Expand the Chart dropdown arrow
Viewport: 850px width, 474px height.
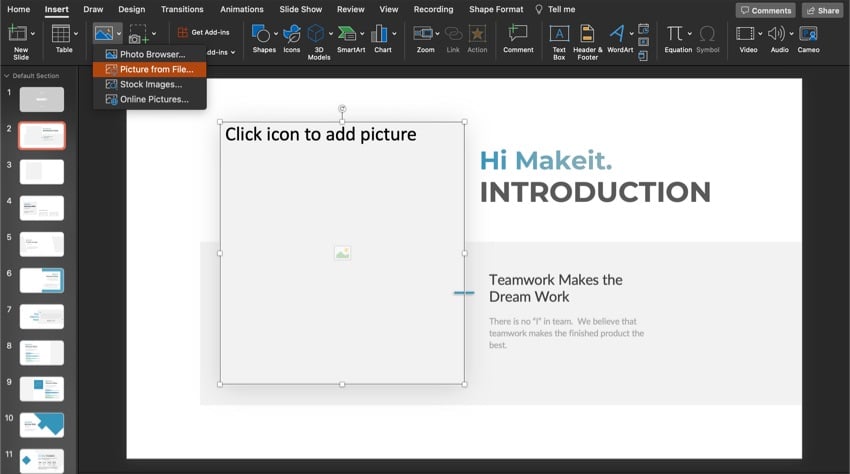[x=394, y=34]
